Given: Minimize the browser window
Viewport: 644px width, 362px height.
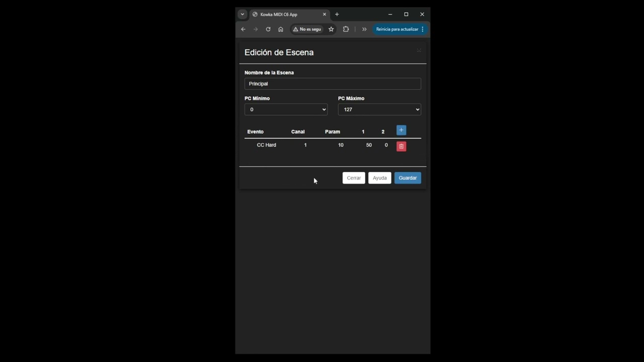Looking at the screenshot, I should point(390,14).
